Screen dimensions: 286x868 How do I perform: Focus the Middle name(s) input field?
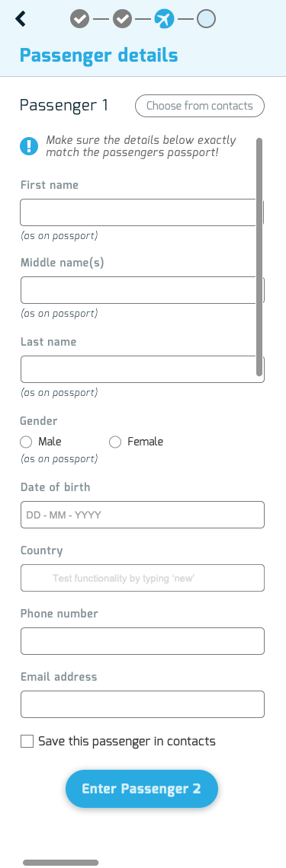[143, 290]
